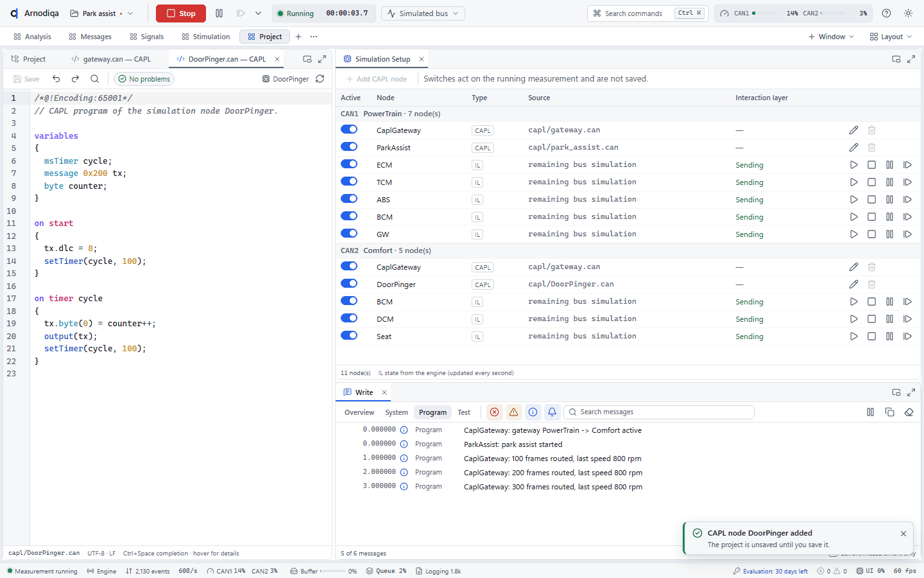Select the System filter in the Write panel
The image size is (924, 578).
pos(397,412)
